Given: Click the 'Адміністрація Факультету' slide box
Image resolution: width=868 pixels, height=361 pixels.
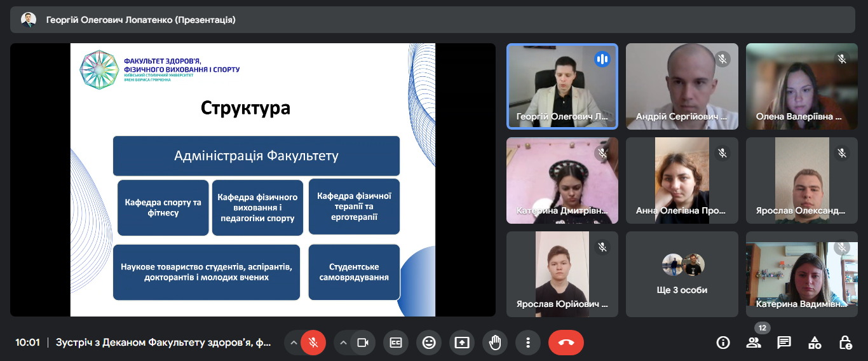Looking at the screenshot, I should click(256, 156).
